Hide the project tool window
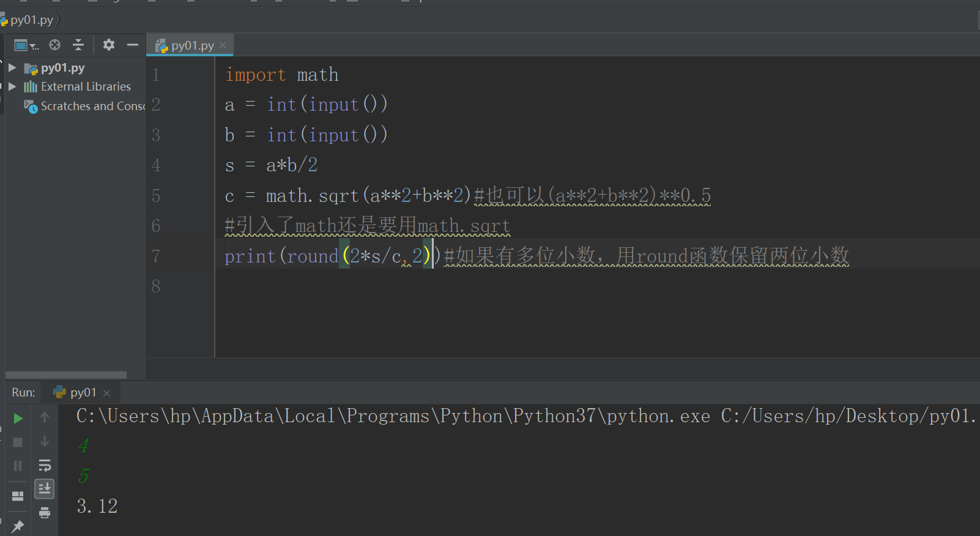 tap(132, 45)
